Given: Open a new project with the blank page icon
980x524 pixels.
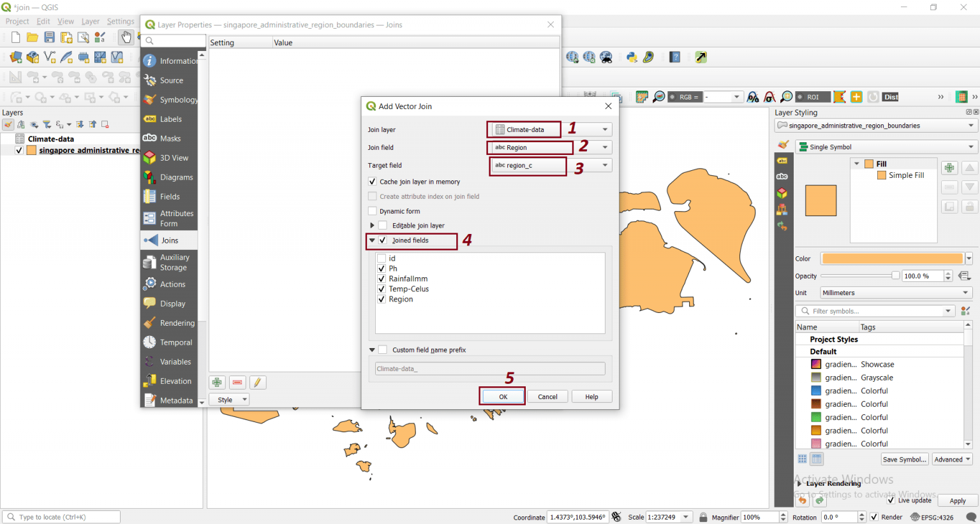Looking at the screenshot, I should (x=15, y=36).
